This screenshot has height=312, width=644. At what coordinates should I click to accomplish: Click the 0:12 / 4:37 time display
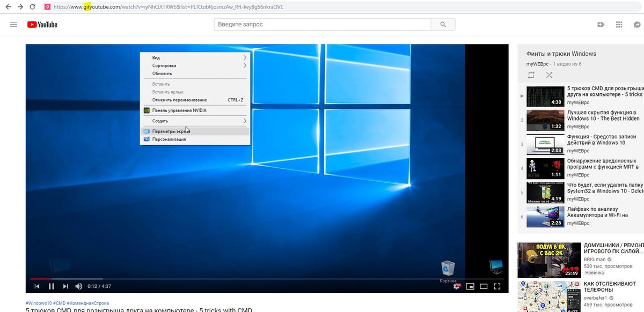[99, 286]
